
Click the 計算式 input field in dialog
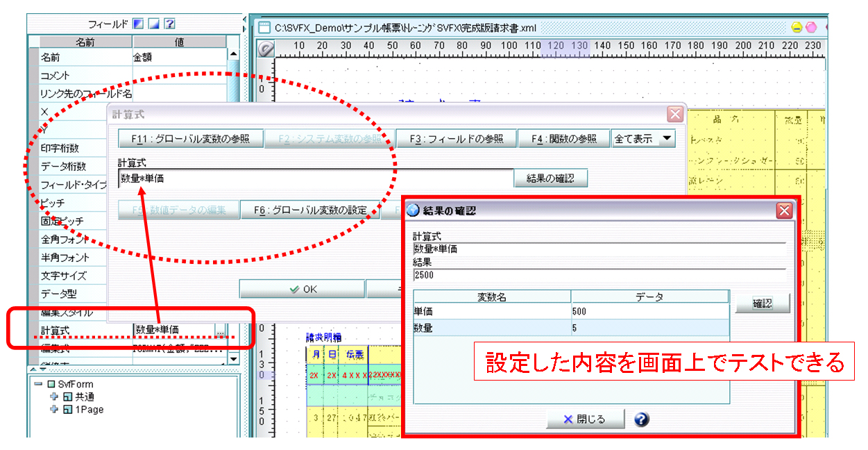coord(316,178)
